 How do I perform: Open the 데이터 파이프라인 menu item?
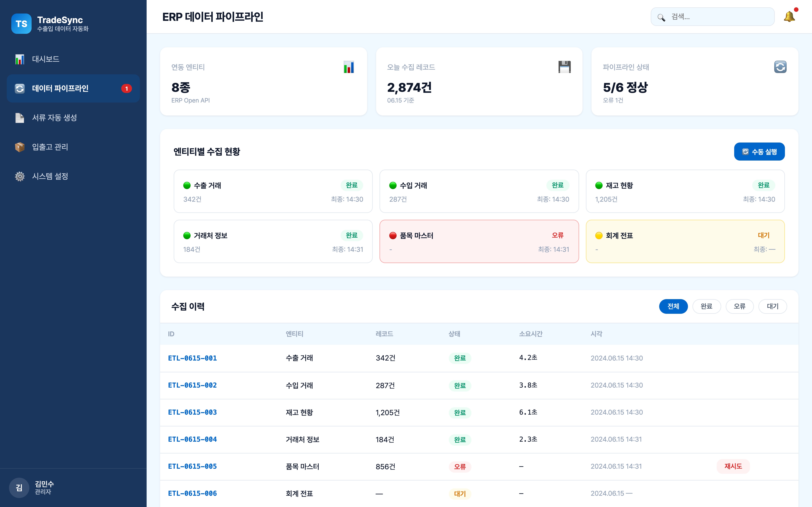(x=60, y=88)
